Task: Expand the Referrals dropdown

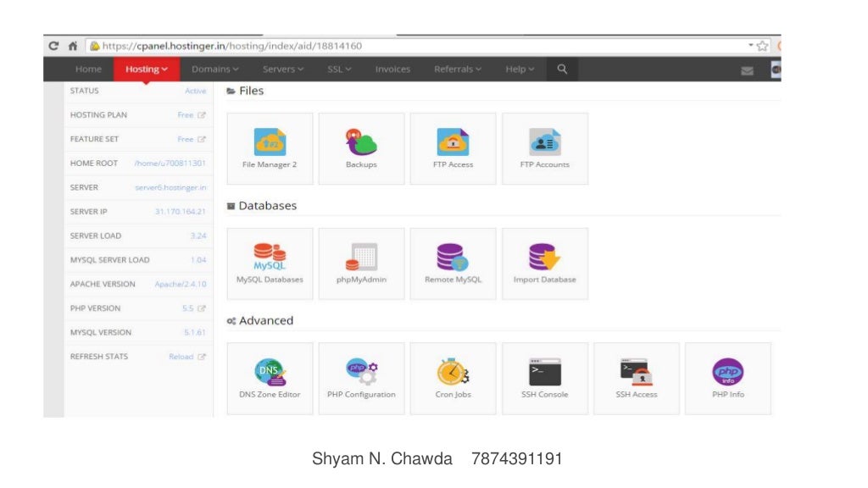Action: click(x=457, y=69)
